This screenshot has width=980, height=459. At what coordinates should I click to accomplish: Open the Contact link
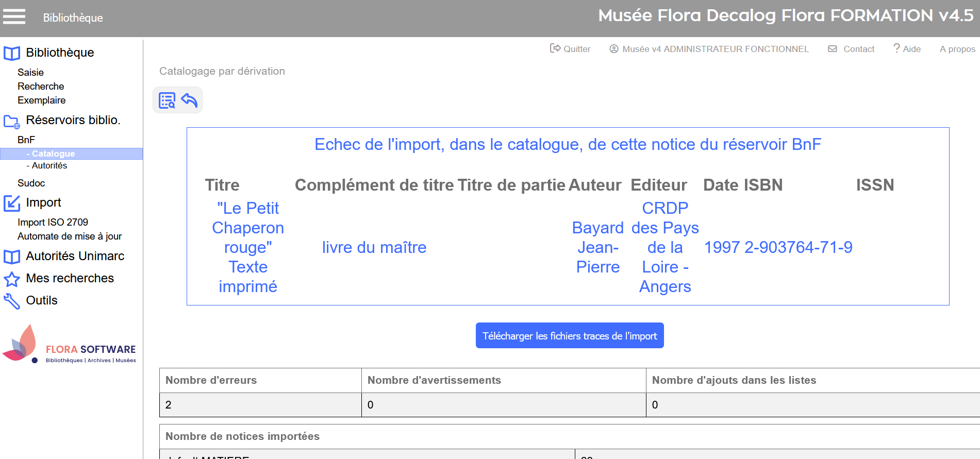pos(852,49)
